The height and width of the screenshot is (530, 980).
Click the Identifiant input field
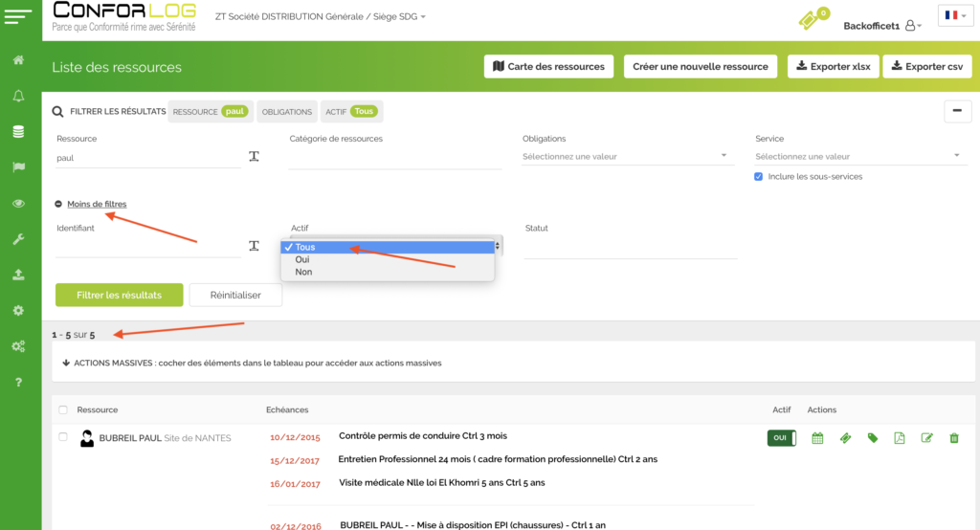147,247
